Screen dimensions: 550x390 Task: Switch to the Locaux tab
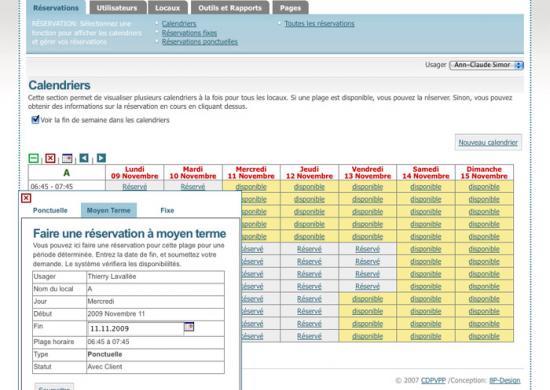[x=168, y=8]
